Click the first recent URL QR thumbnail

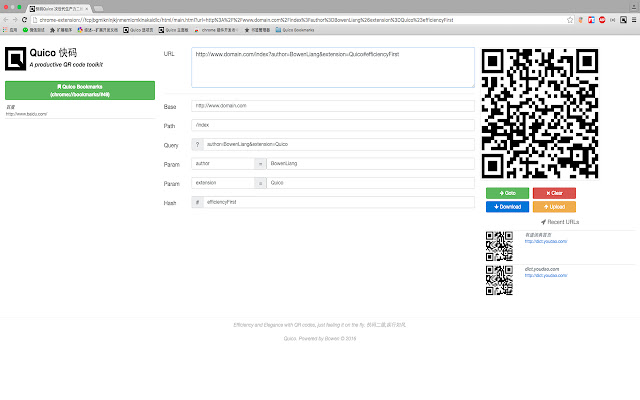499,246
